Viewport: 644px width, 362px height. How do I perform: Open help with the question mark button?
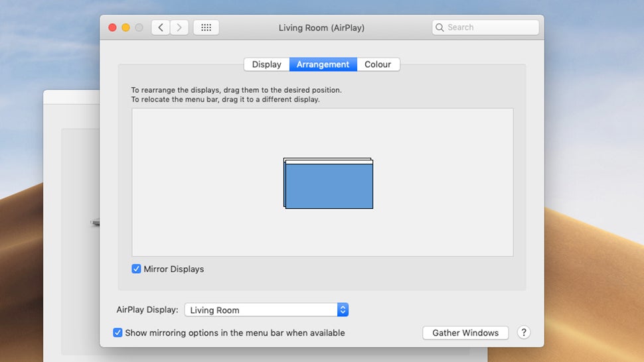524,332
